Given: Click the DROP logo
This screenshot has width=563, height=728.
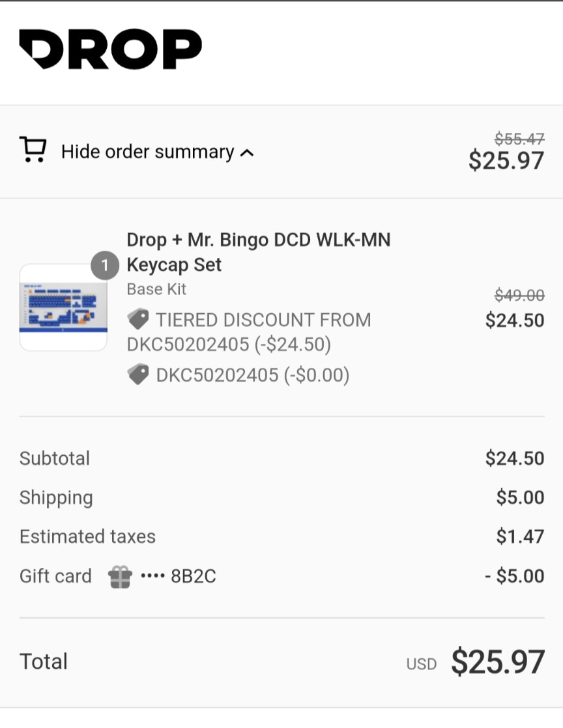Looking at the screenshot, I should click(110, 49).
